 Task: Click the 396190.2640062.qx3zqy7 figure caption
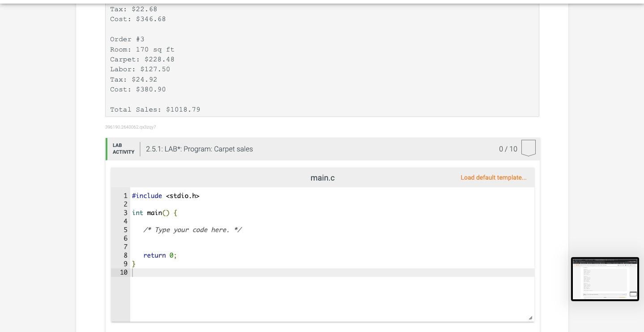pos(131,127)
